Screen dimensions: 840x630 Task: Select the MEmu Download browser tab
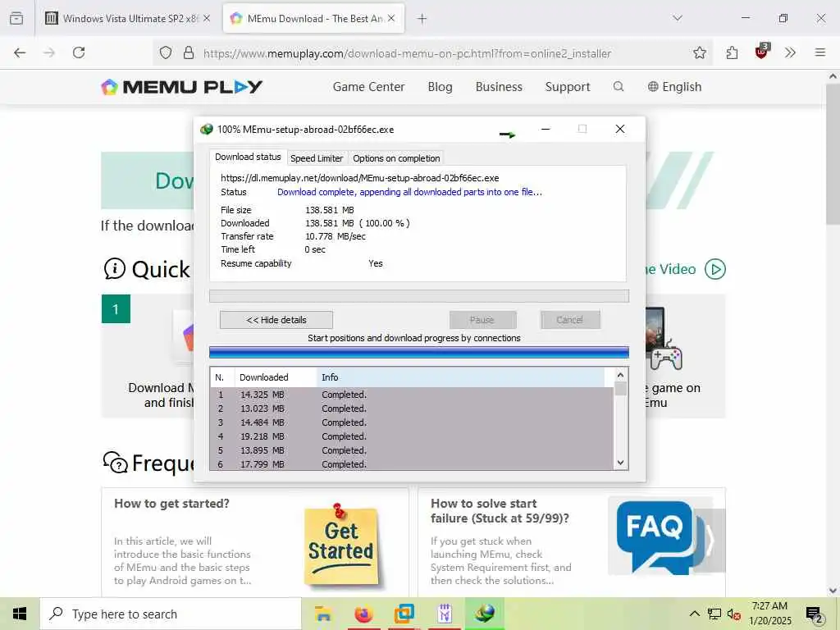[x=313, y=18]
